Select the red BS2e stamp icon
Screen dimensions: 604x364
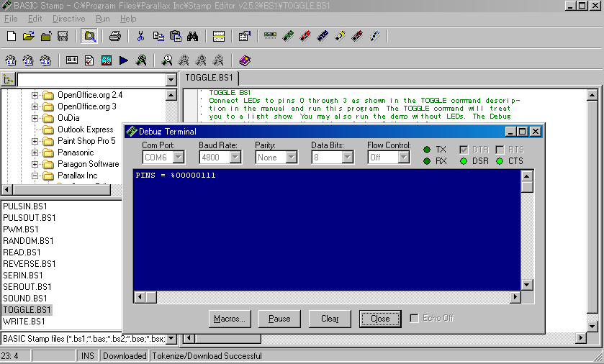click(305, 36)
